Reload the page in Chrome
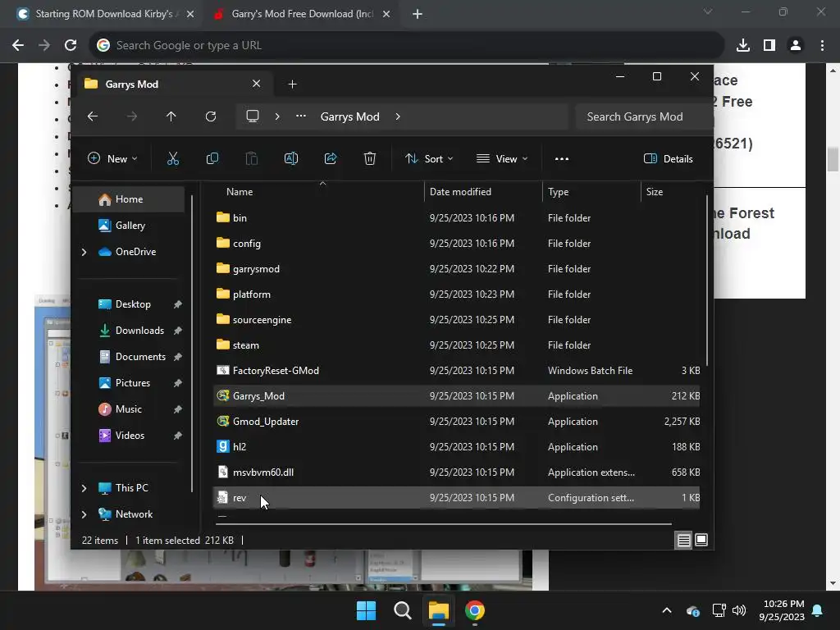This screenshot has width=840, height=630. (x=71, y=45)
